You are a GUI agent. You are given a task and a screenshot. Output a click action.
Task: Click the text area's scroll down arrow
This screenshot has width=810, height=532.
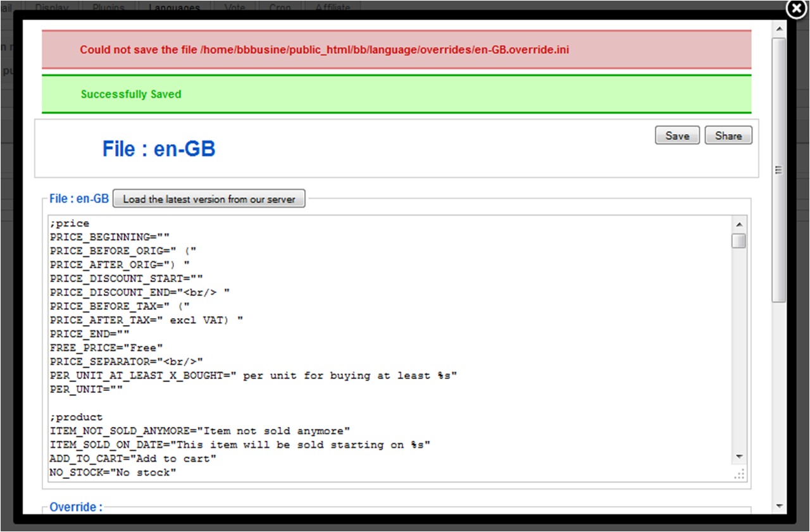point(738,456)
